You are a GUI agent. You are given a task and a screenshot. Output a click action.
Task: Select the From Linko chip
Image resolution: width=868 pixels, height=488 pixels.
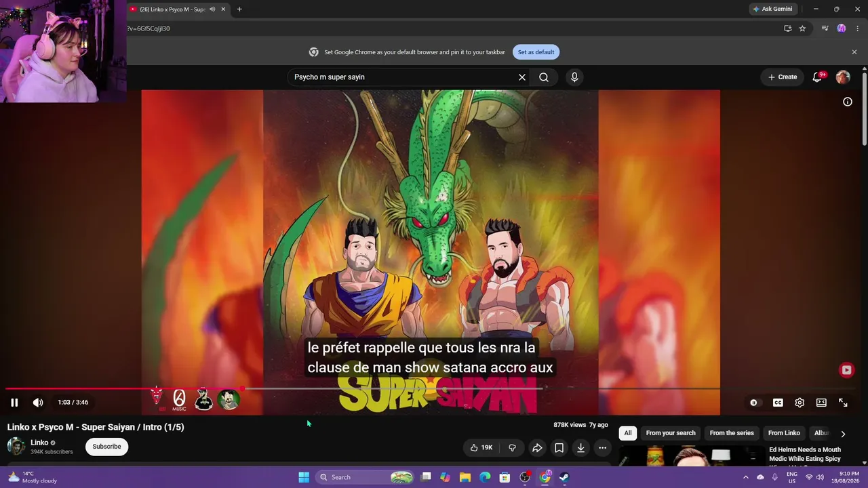coord(784,433)
